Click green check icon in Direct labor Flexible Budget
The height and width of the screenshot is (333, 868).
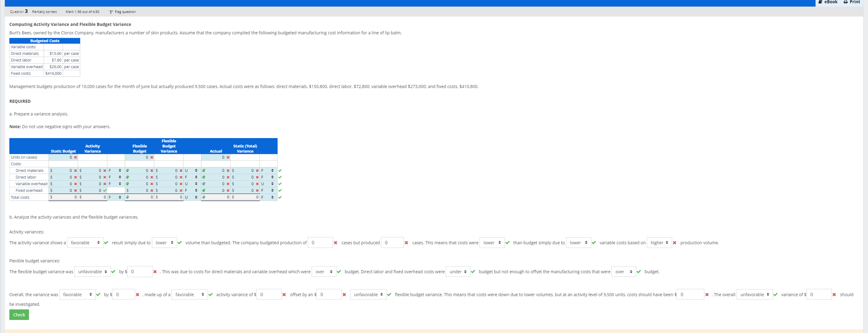[x=127, y=177]
